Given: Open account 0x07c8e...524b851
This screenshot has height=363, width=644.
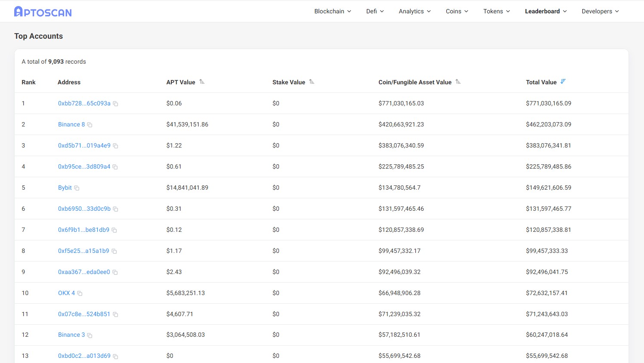Looking at the screenshot, I should coord(84,314).
